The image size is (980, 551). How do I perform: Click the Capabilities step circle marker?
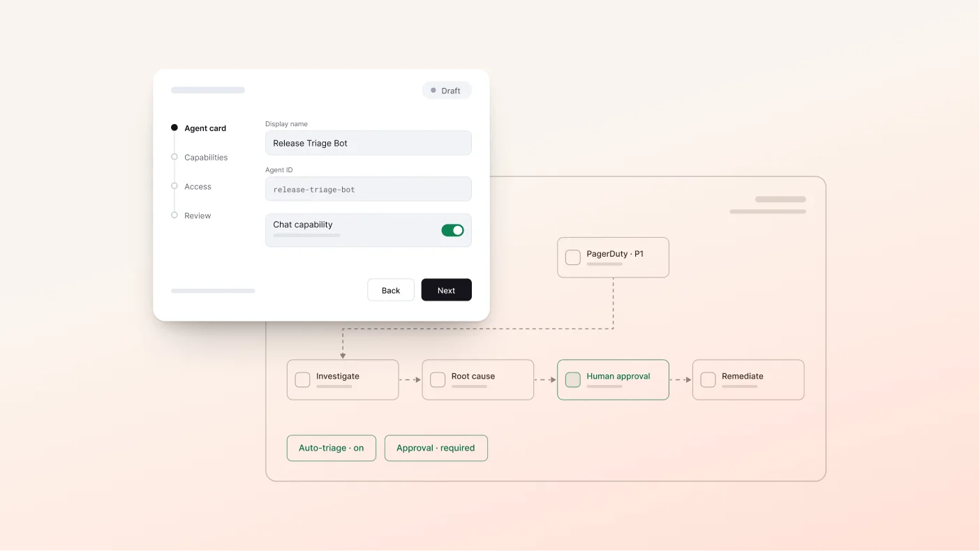click(175, 157)
